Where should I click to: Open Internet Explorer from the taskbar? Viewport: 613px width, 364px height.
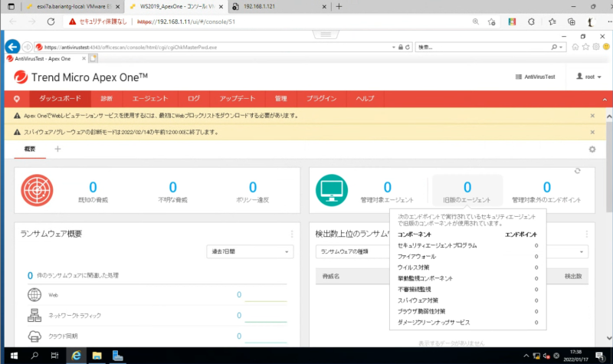point(76,356)
